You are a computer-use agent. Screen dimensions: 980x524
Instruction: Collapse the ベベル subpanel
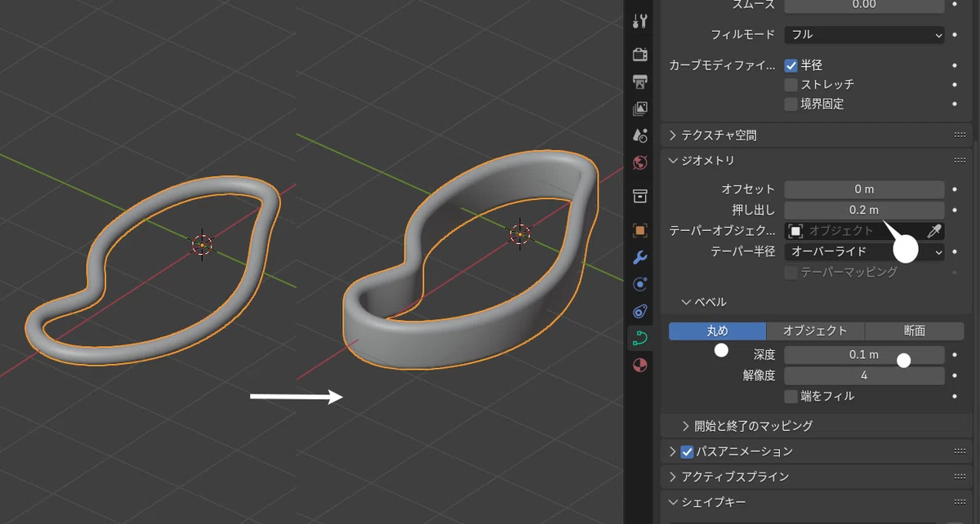click(x=686, y=302)
